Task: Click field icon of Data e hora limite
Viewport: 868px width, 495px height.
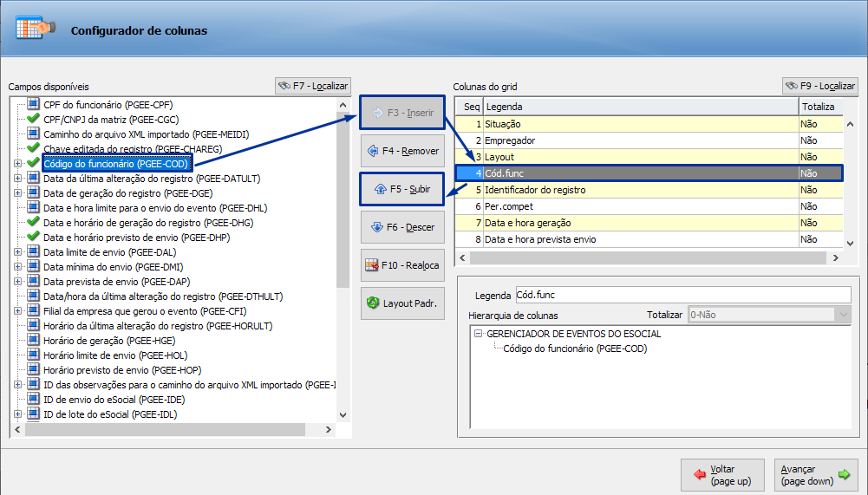Action: [x=33, y=207]
